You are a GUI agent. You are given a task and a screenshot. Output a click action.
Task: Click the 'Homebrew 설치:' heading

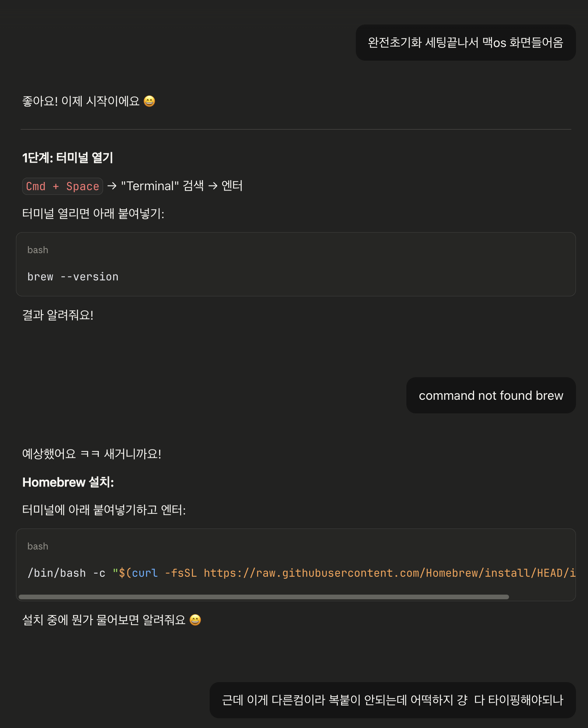(x=68, y=482)
